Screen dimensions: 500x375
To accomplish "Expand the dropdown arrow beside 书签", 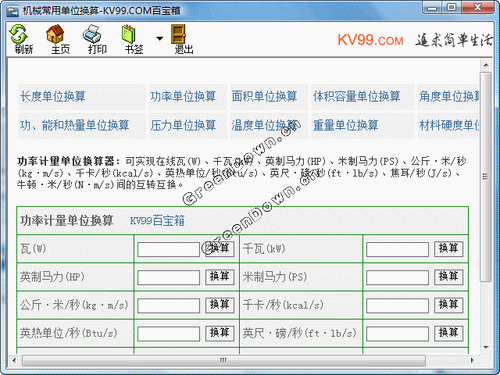I will 160,39.
